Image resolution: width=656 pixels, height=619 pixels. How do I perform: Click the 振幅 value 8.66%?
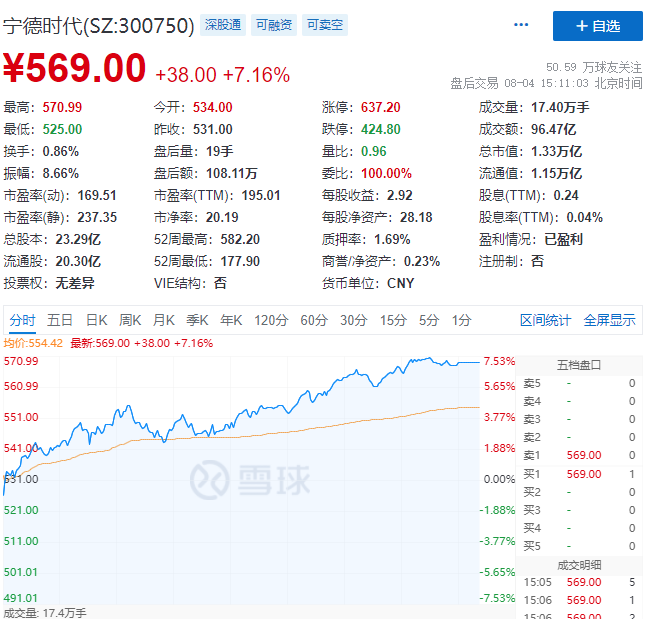click(61, 173)
